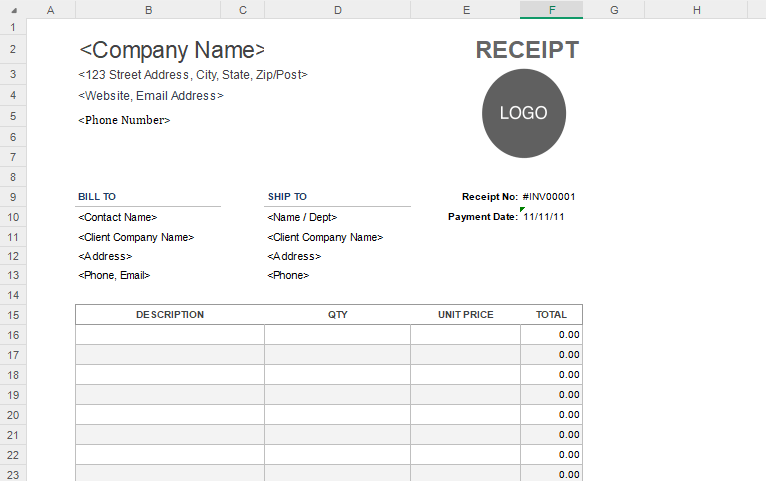Click the <Phone Number> cell
The height and width of the screenshot is (481, 766).
[124, 120]
